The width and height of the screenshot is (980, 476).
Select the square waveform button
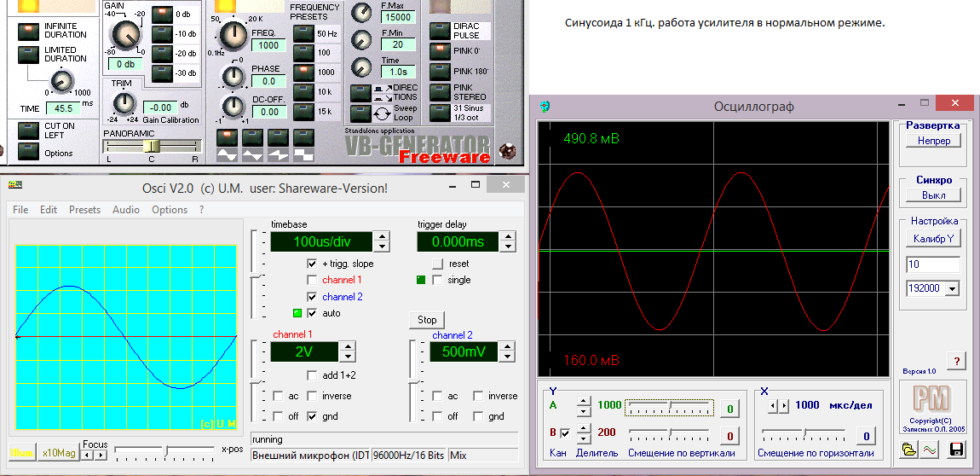click(303, 138)
